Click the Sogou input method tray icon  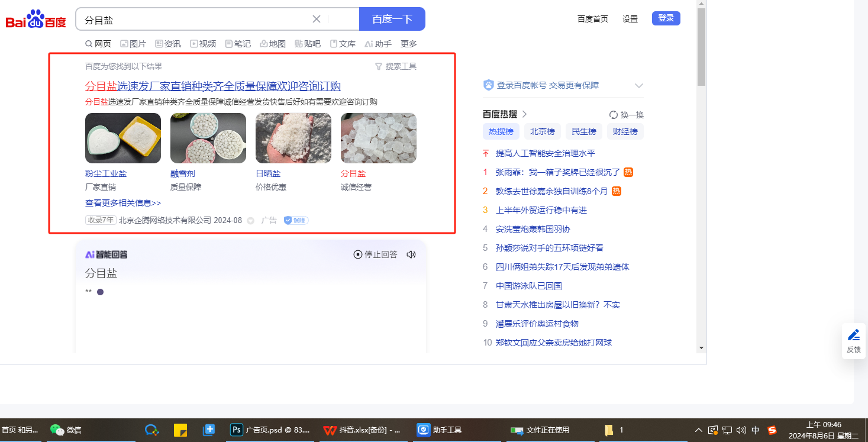pyautogui.click(x=772, y=430)
